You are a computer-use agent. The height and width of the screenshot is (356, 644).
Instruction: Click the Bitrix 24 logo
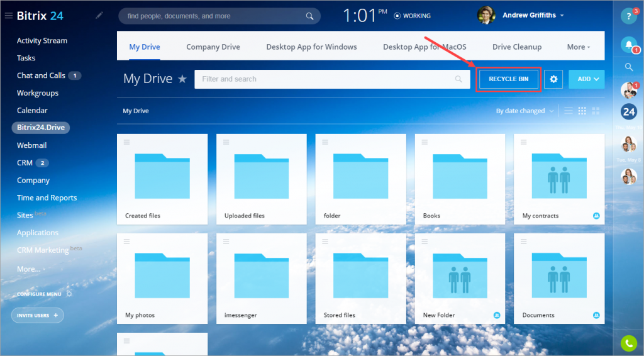pos(40,16)
